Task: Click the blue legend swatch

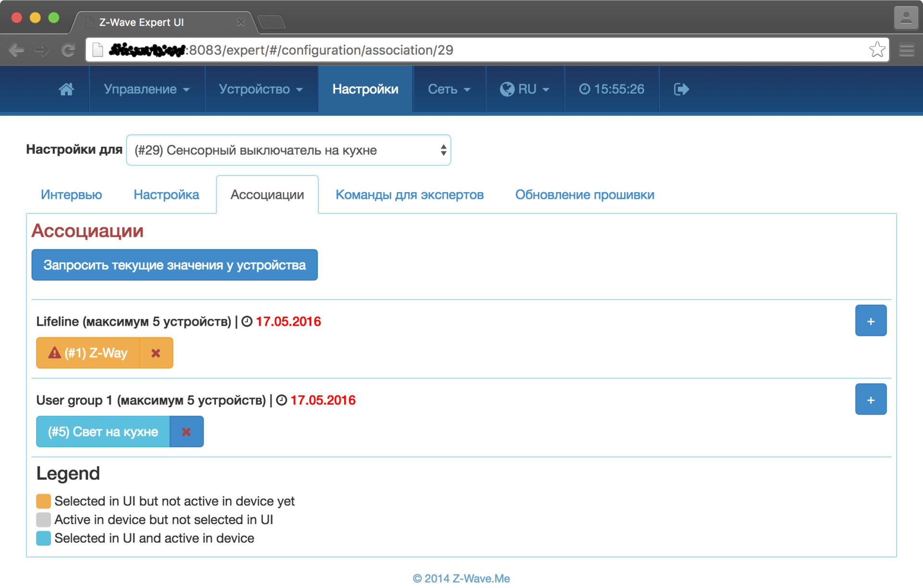Action: click(43, 538)
